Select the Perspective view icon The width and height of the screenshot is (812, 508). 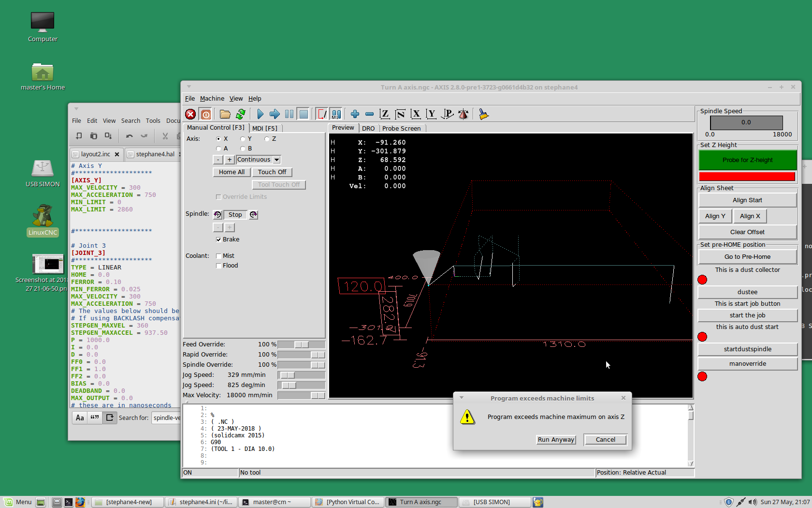(x=448, y=114)
